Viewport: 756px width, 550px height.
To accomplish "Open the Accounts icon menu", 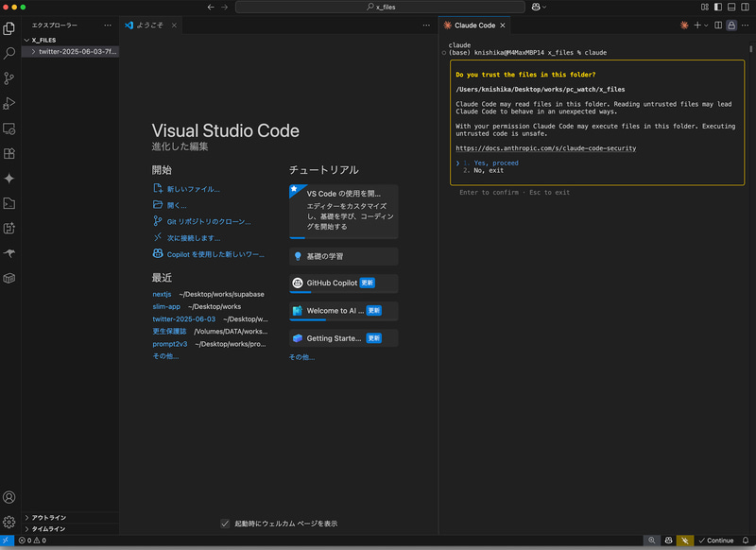I will pyautogui.click(x=9, y=497).
